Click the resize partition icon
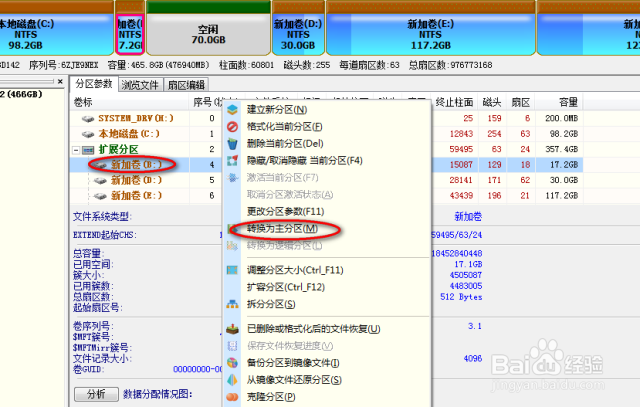640x407 pixels. [x=232, y=270]
